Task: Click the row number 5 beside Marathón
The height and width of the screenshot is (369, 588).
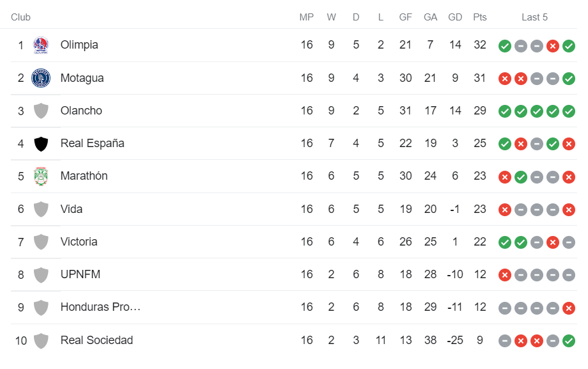Action: (x=19, y=176)
